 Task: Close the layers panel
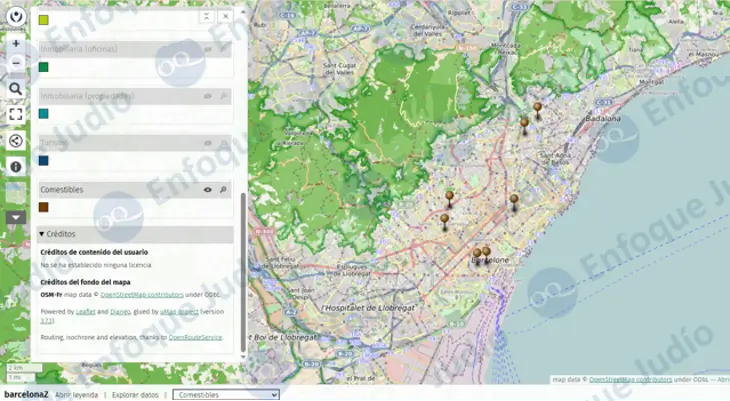click(226, 16)
